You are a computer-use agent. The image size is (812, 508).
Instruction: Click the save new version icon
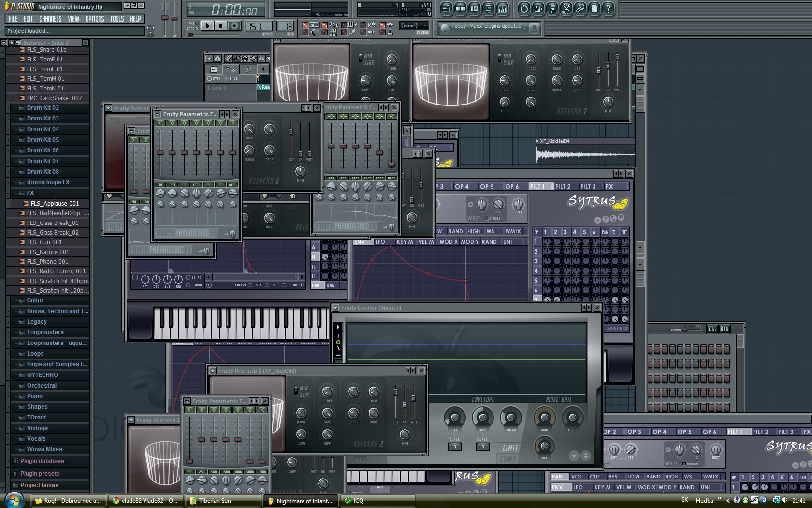point(538,9)
